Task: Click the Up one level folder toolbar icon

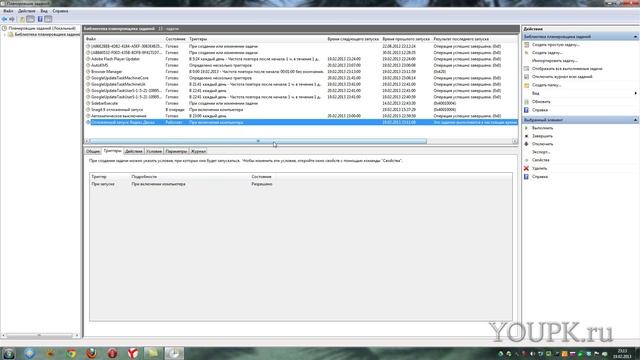Action: pos(22,19)
